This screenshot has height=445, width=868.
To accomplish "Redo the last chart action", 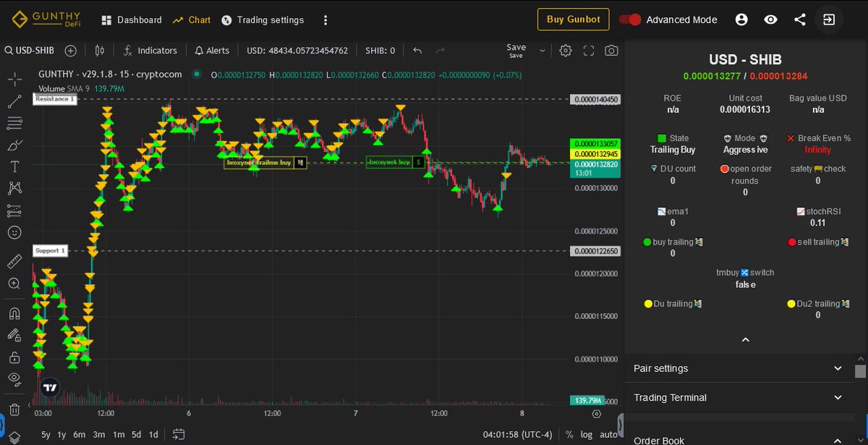I will point(441,51).
